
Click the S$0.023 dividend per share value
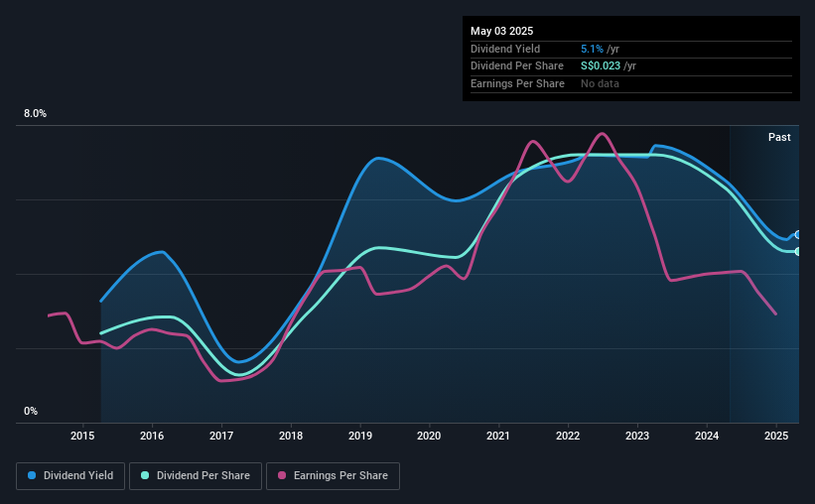click(x=601, y=66)
